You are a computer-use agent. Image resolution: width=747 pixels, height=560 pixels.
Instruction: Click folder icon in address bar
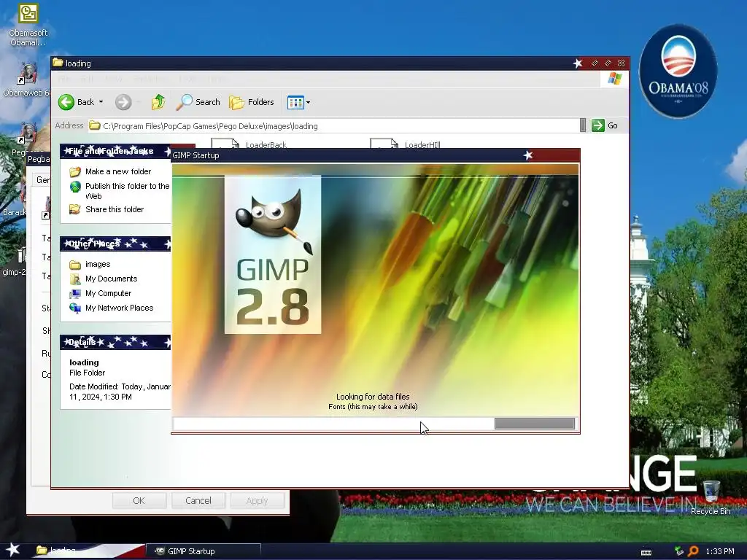coord(95,125)
